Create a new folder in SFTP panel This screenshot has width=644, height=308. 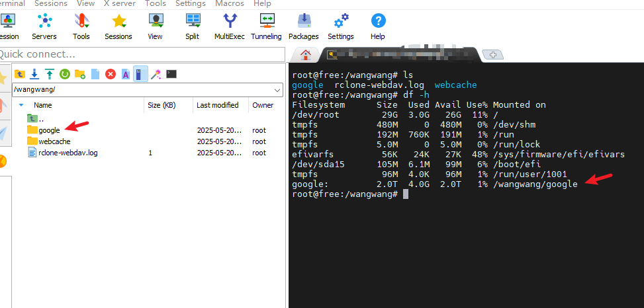point(80,74)
